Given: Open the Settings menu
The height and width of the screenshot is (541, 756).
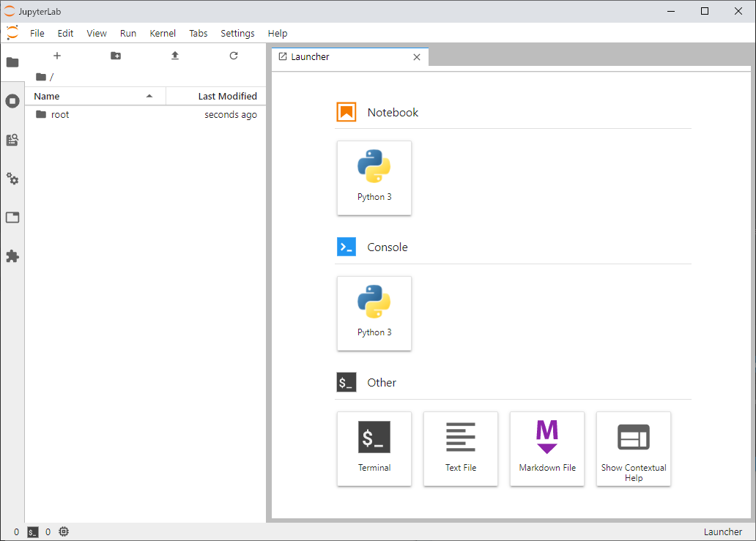Looking at the screenshot, I should 237,33.
